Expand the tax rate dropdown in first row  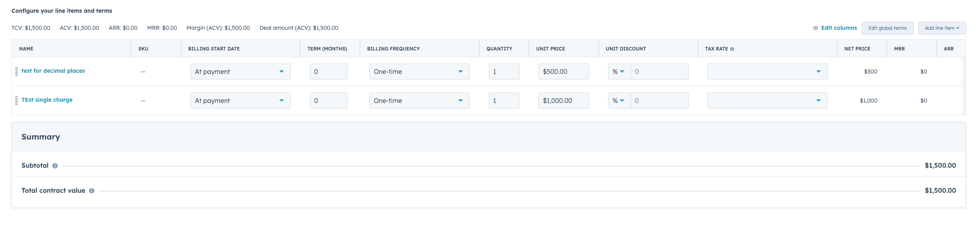tap(767, 72)
